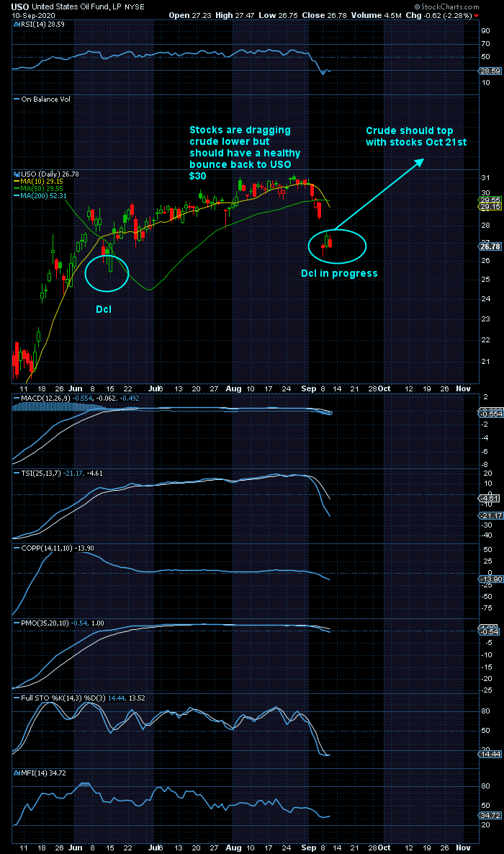Image resolution: width=504 pixels, height=854 pixels.
Task: Click the -0.554 MACD value tag
Action: click(x=491, y=414)
